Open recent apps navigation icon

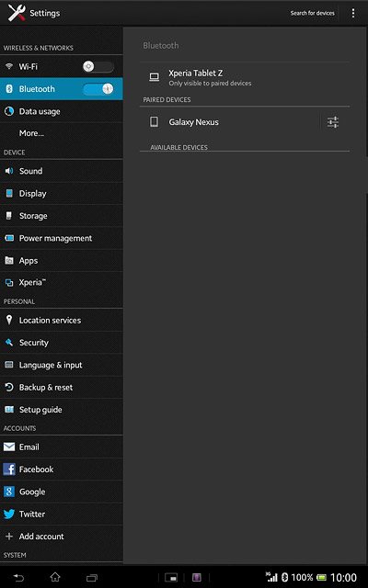click(92, 578)
